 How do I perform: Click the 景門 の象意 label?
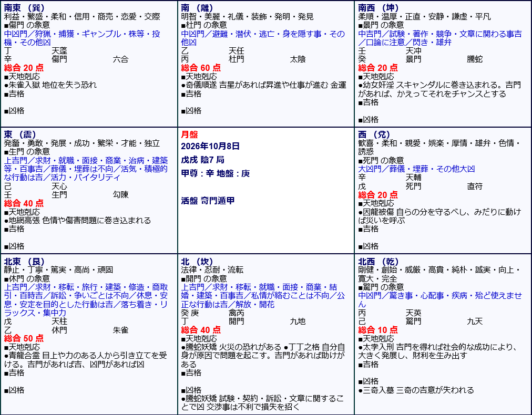381,25
